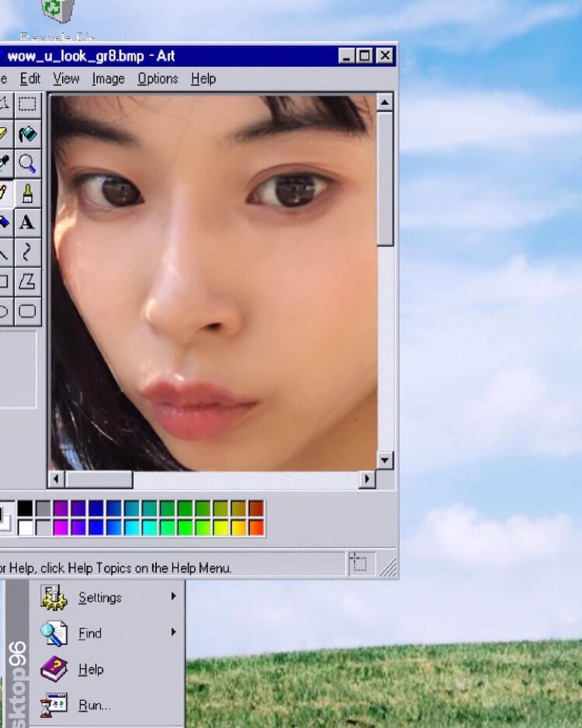
Task: Click the status bar help text
Action: (116, 568)
